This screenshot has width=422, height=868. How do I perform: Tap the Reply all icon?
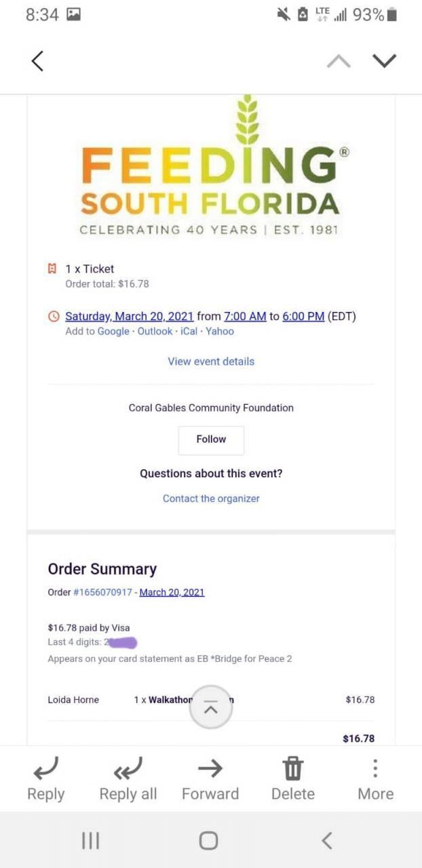[x=128, y=769]
